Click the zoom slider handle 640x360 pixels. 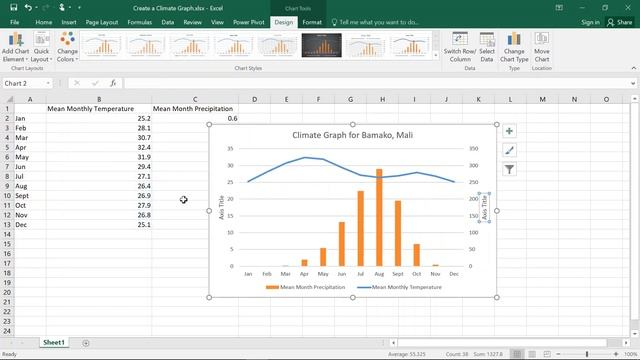(x=587, y=354)
